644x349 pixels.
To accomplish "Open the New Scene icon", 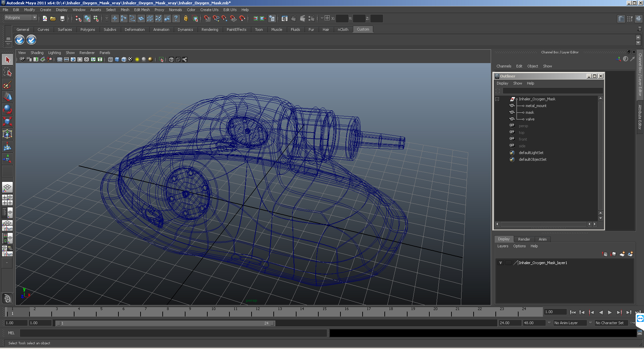I will point(45,18).
